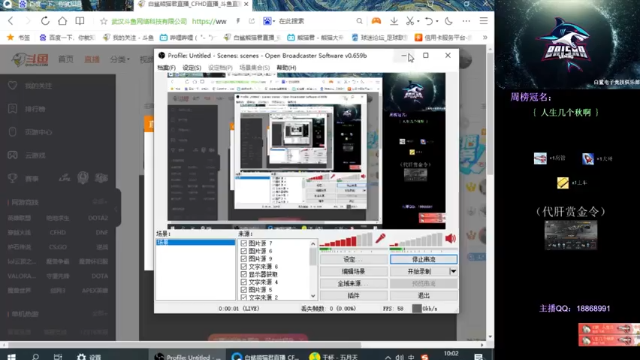The height and width of the screenshot is (360, 640).
Task: Expand the 分类 dropdown on Douyu
Action: 120,60
